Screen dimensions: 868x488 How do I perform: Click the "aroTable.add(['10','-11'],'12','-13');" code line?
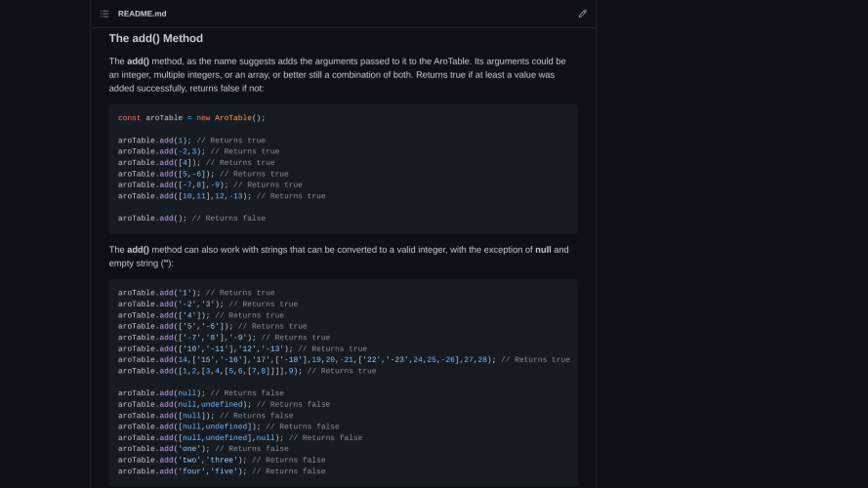[242, 348]
